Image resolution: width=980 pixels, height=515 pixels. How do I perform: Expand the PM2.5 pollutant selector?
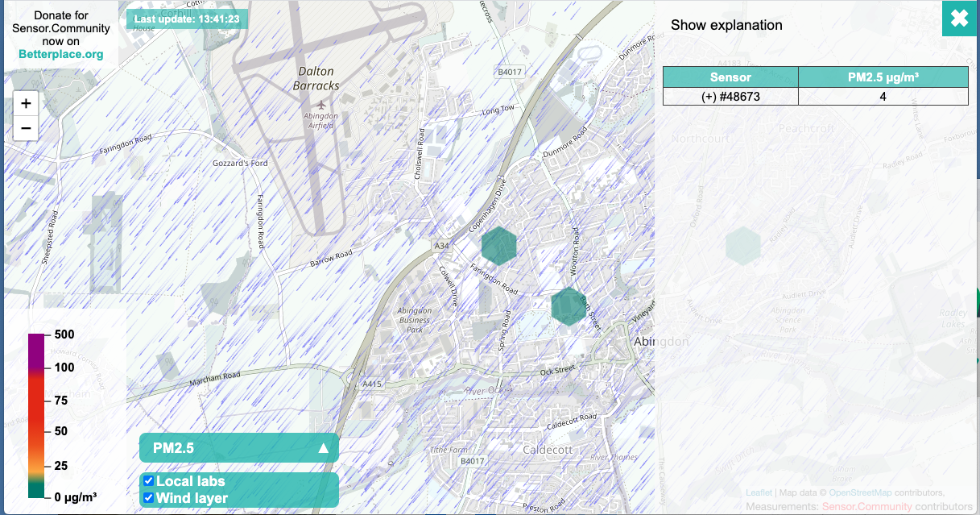coord(239,448)
